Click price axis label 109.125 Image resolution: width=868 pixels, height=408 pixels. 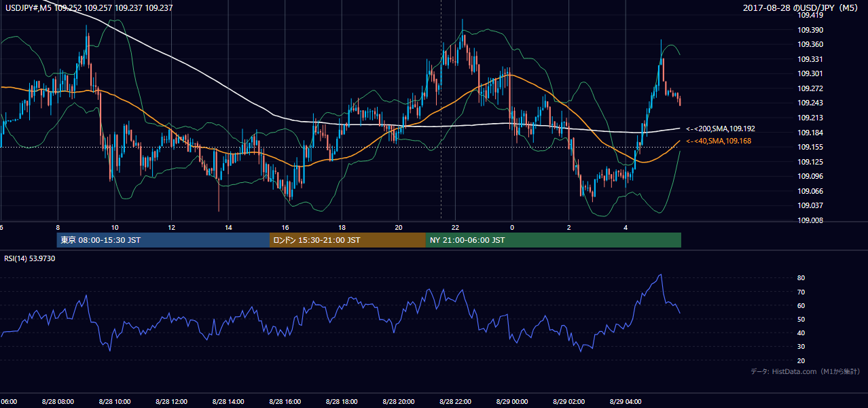pyautogui.click(x=810, y=162)
